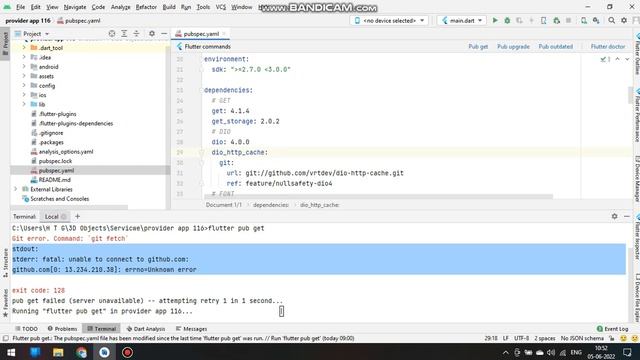
Task: Click the Project panel gear options icon
Action: pyautogui.click(x=151, y=34)
